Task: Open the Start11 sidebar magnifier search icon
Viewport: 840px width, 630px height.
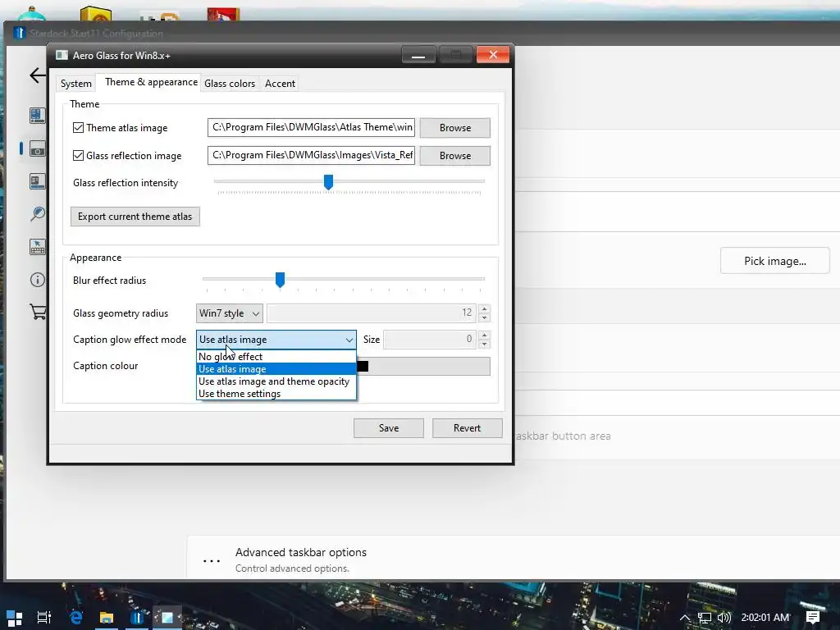Action: tap(38, 214)
